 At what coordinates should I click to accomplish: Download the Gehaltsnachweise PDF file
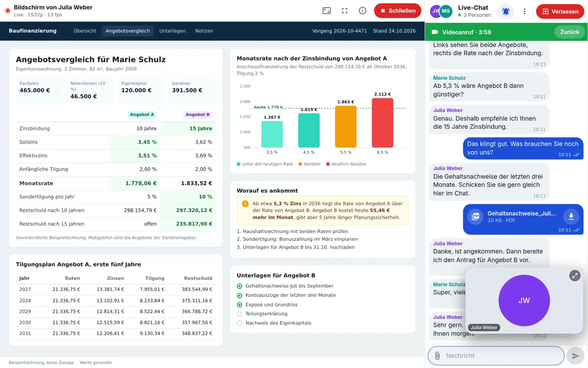(571, 216)
